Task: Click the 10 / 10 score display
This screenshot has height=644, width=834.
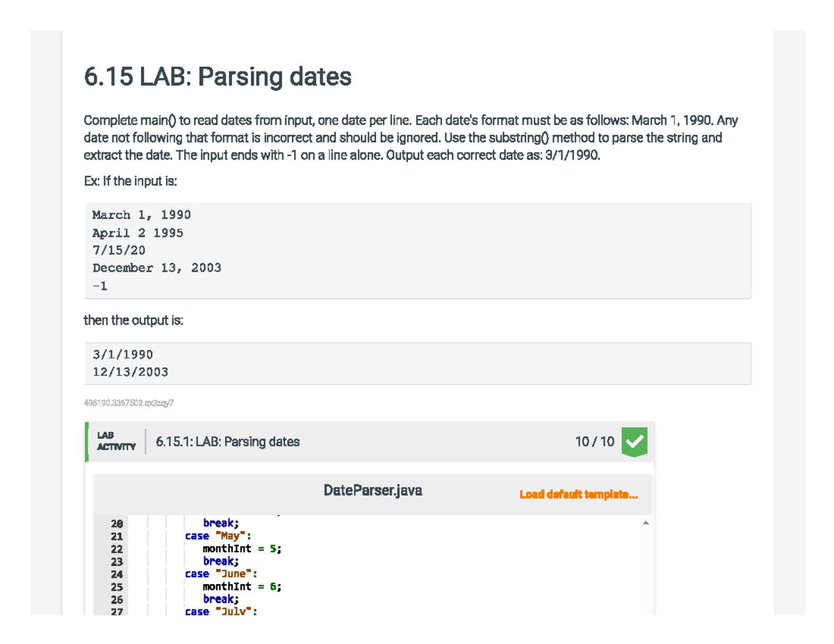Action: [594, 441]
